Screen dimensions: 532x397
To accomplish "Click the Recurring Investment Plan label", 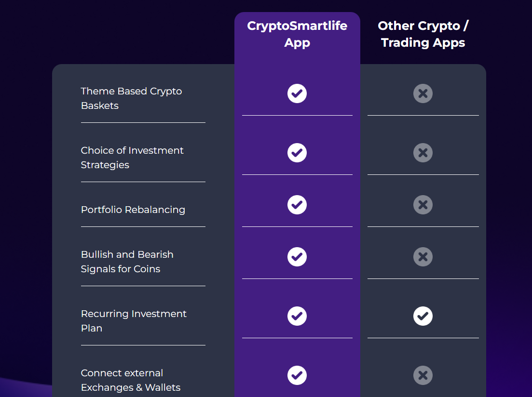I will (x=134, y=321).
